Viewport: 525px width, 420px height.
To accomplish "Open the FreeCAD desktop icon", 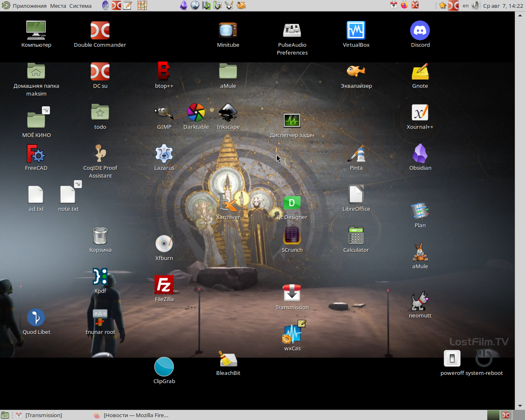I will point(36,154).
